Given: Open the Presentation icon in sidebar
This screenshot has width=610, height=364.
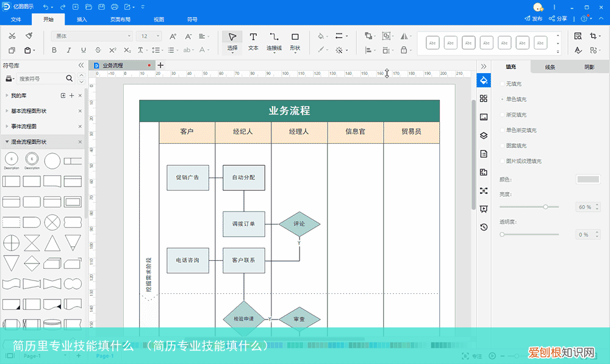Looking at the screenshot, I should coord(484,209).
